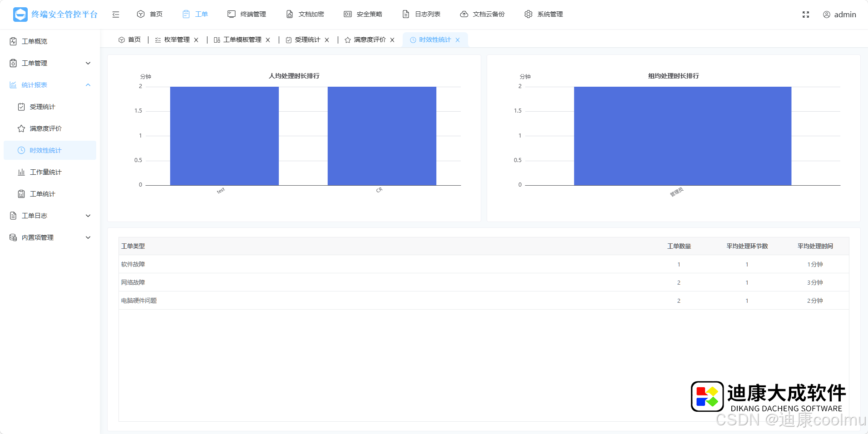Open the admin account menu
868x434 pixels.
pos(840,15)
